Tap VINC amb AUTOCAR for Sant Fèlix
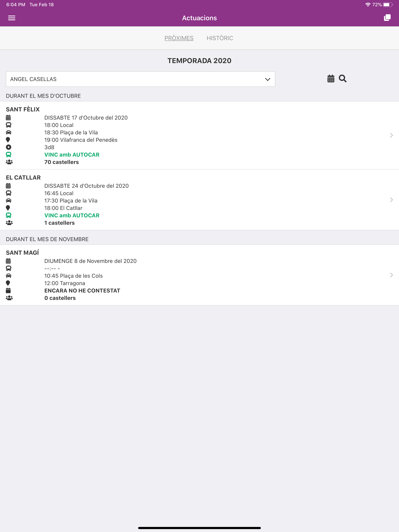Screen dimensions: 399x532 72,155
